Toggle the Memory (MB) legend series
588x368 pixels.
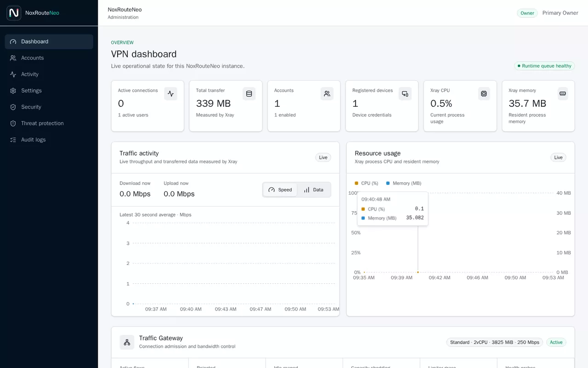click(x=404, y=183)
